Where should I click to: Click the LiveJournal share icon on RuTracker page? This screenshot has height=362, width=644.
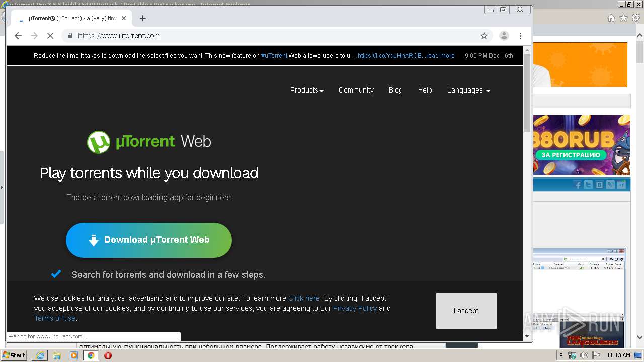click(x=610, y=185)
